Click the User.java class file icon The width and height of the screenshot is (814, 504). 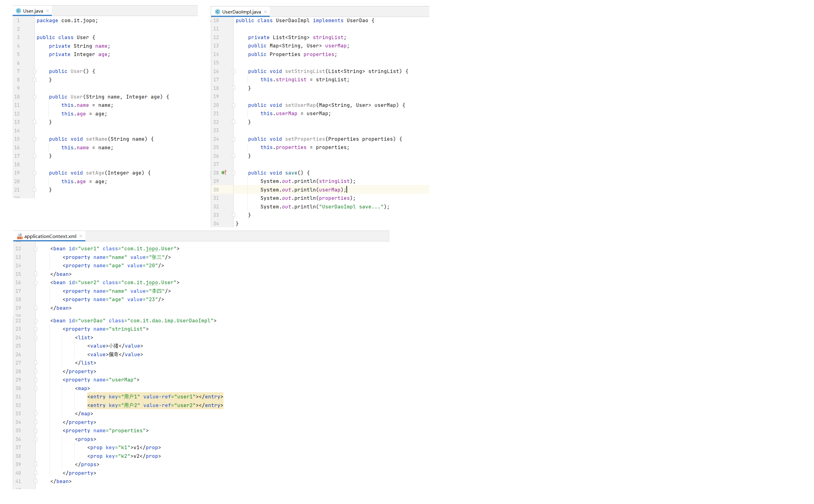(18, 11)
